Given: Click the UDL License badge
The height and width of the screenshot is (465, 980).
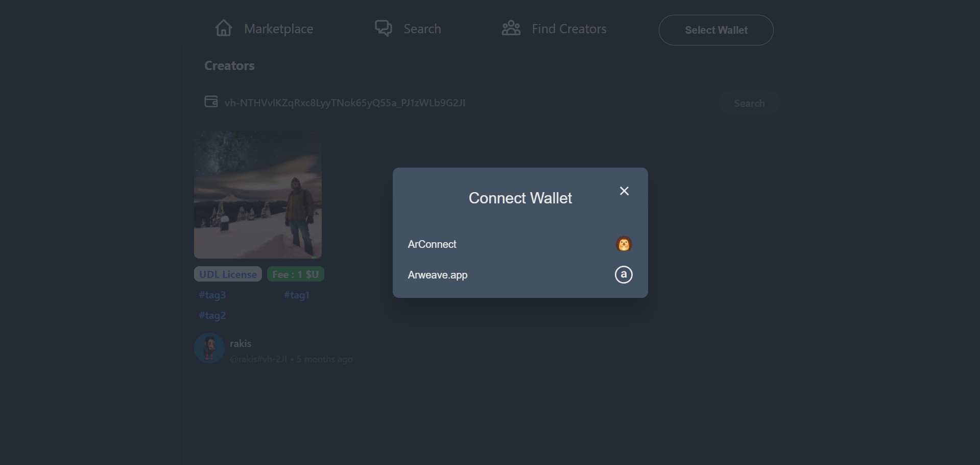Looking at the screenshot, I should click(x=228, y=274).
